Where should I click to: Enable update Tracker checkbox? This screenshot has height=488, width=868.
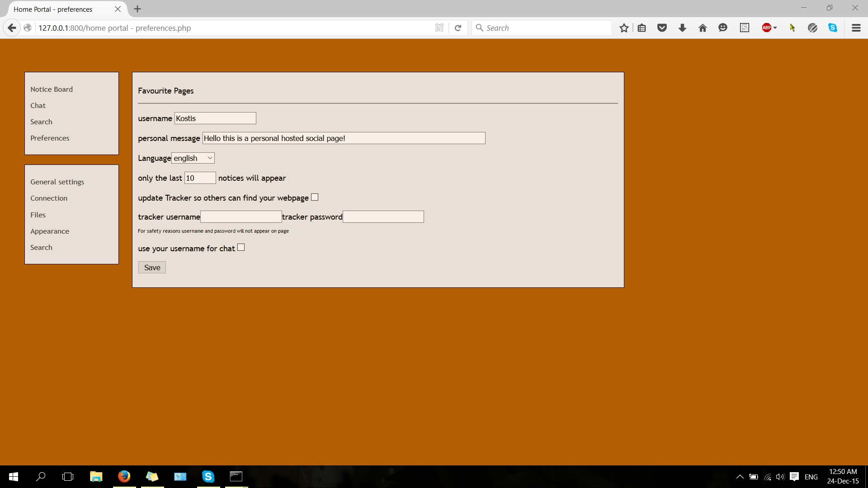(315, 197)
